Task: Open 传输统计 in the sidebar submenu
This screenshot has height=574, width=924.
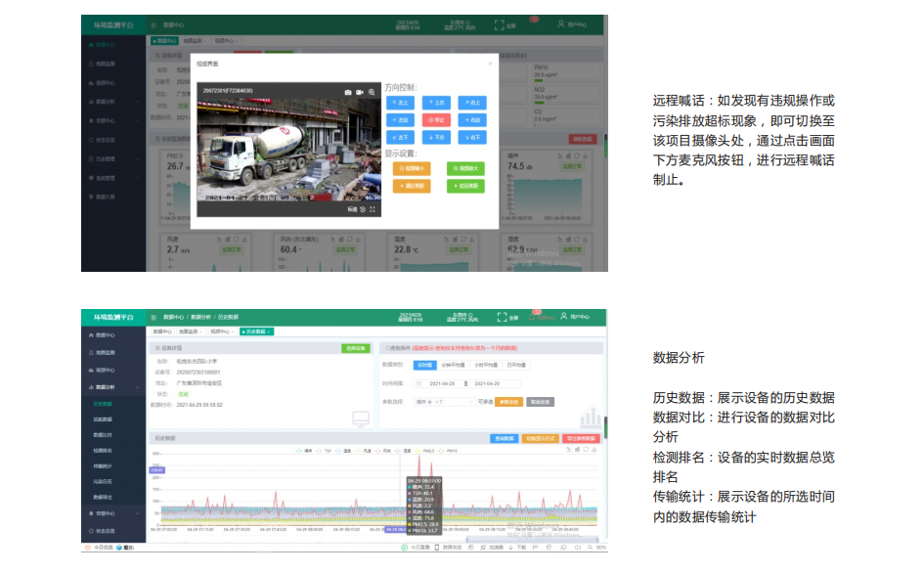Action: [x=103, y=465]
